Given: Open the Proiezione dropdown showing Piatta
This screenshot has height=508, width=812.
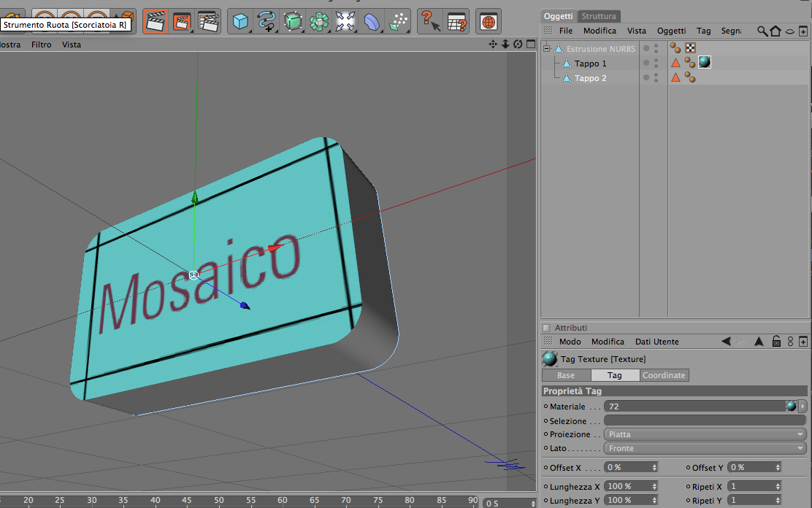Looking at the screenshot, I should point(705,434).
